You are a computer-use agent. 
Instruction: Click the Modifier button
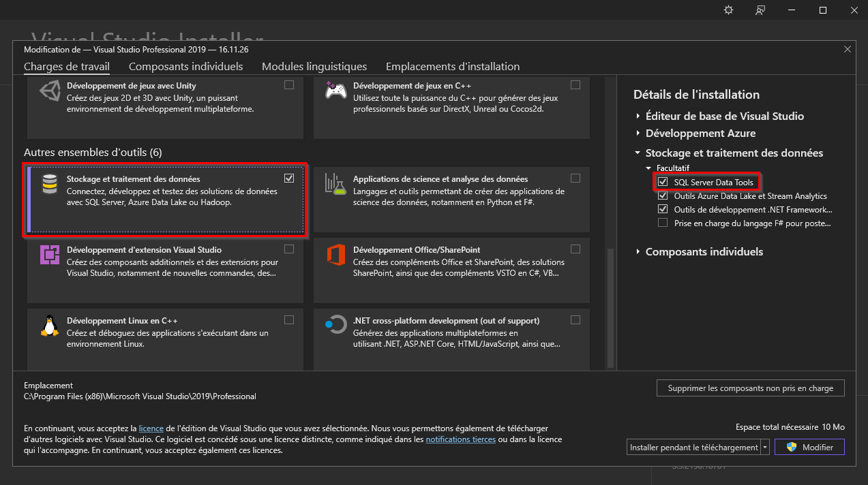pyautogui.click(x=809, y=446)
